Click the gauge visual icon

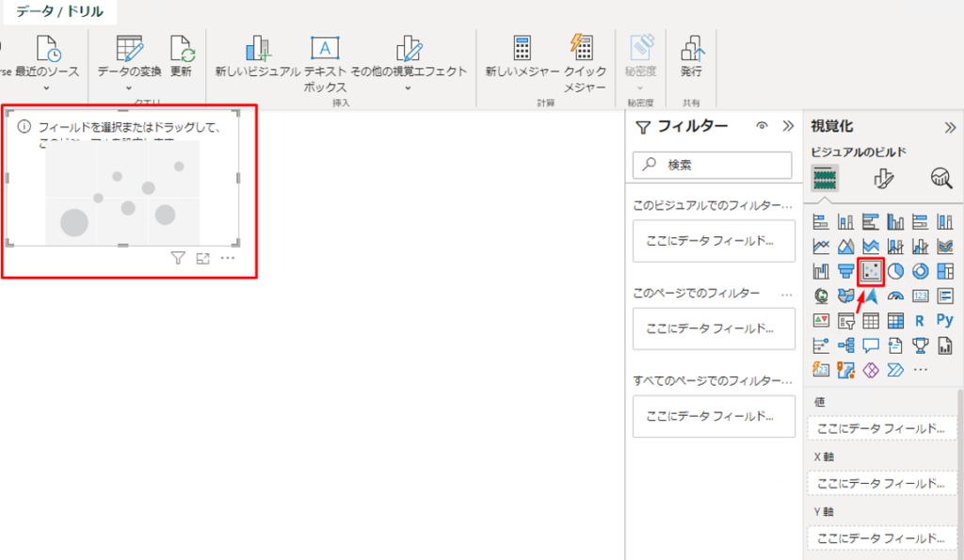click(x=895, y=296)
